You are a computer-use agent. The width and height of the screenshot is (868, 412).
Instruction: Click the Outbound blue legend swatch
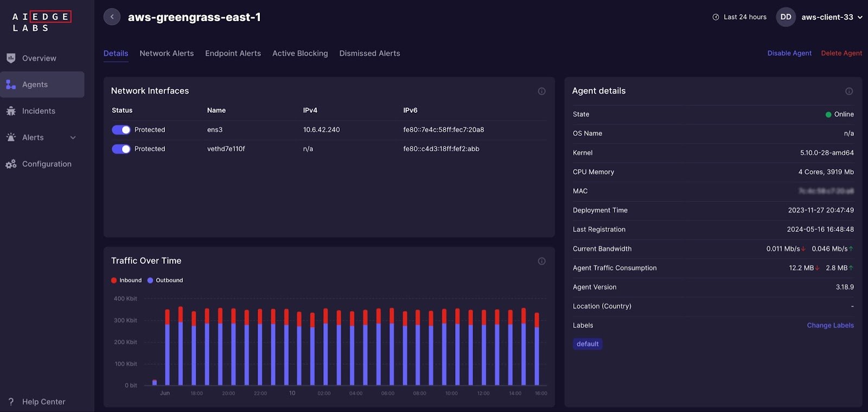coord(150,280)
